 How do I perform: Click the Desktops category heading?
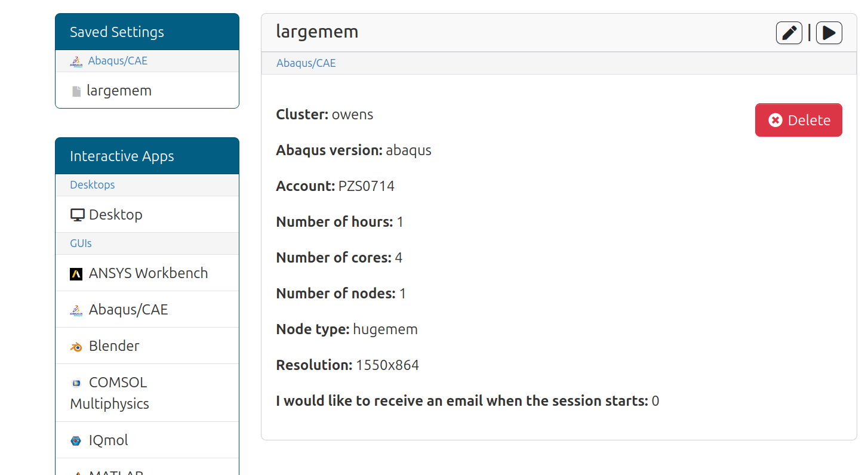(x=92, y=185)
